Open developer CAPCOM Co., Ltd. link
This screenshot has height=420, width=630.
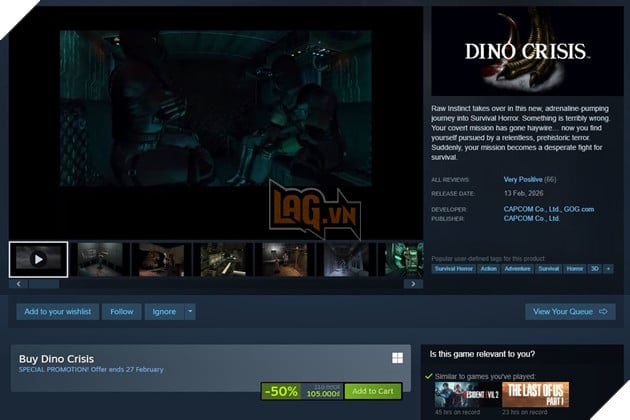[x=532, y=209]
